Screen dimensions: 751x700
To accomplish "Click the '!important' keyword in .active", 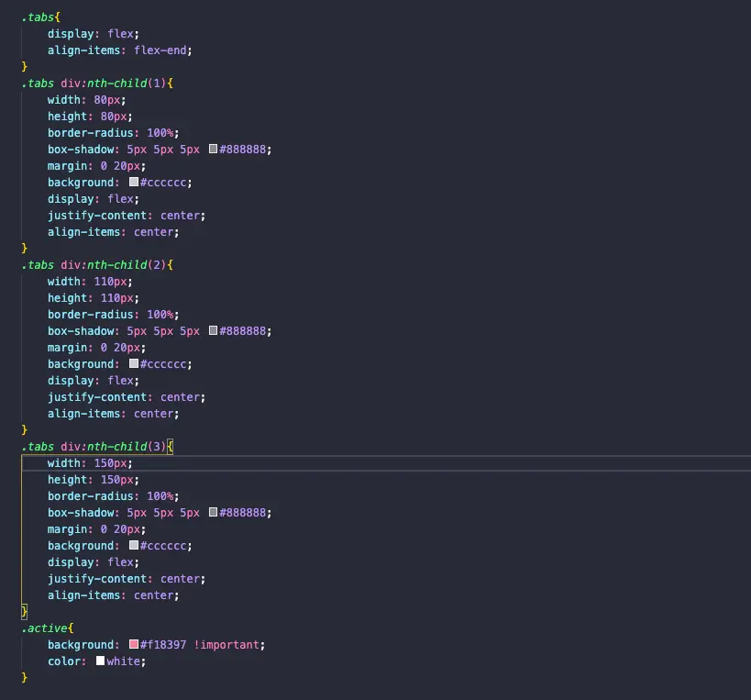I will tap(226, 644).
